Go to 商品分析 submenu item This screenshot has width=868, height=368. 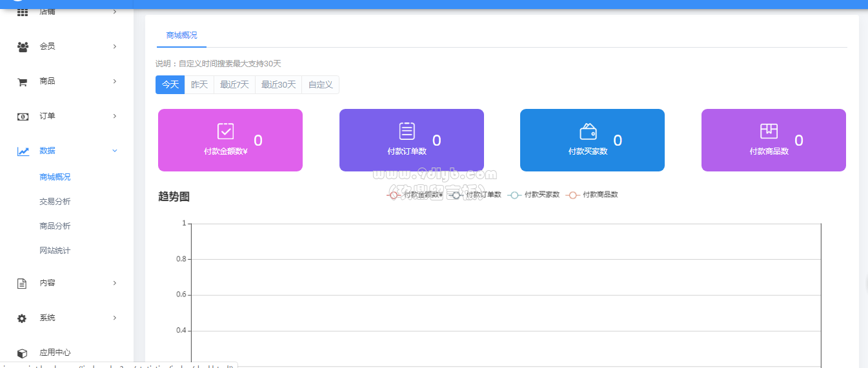tap(55, 226)
